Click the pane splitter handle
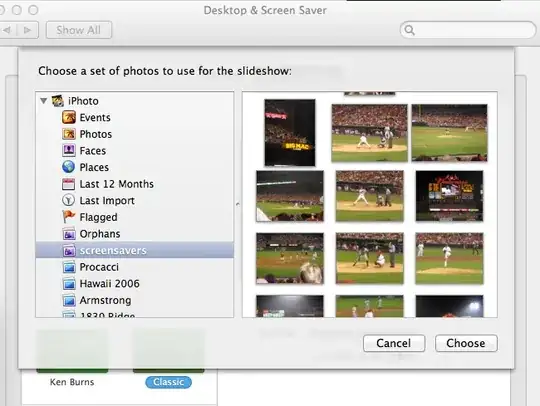The height and width of the screenshot is (406, 540). [x=238, y=204]
